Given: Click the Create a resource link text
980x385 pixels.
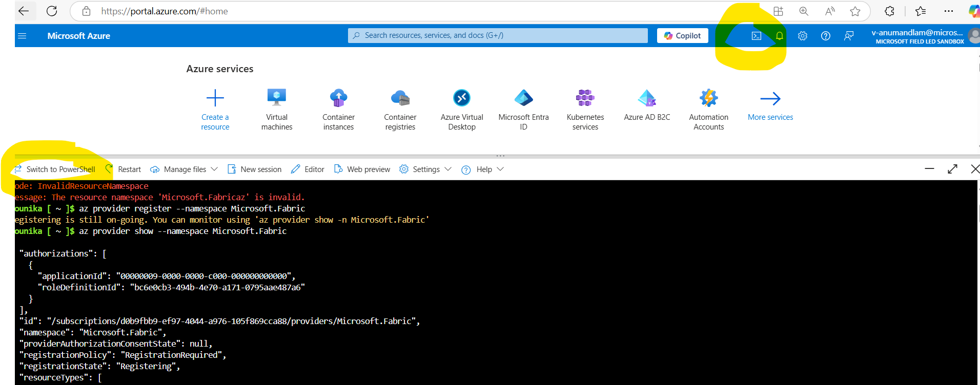Looking at the screenshot, I should (215, 122).
